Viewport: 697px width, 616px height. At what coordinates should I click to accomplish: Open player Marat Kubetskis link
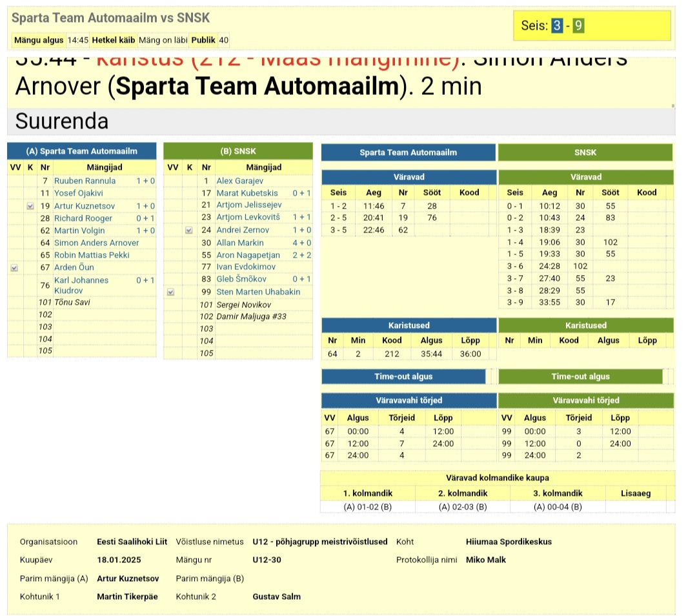pos(247,193)
